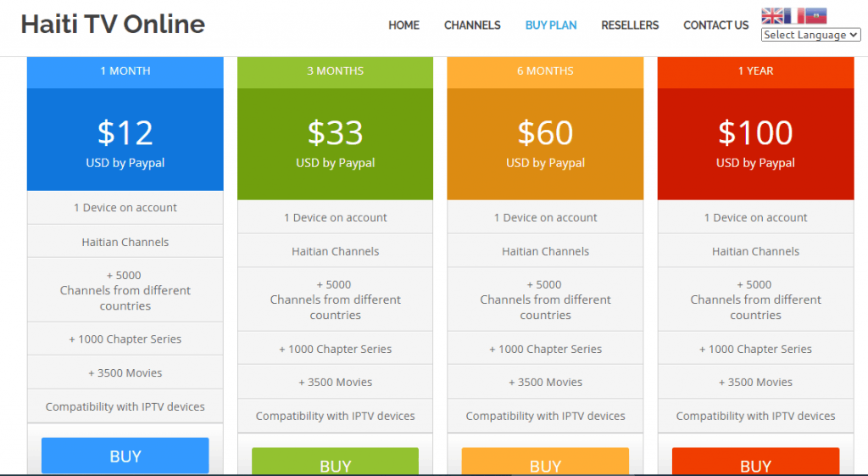Click 'USD by Paypal' under $12
The height and width of the screenshot is (476, 868).
coord(125,163)
